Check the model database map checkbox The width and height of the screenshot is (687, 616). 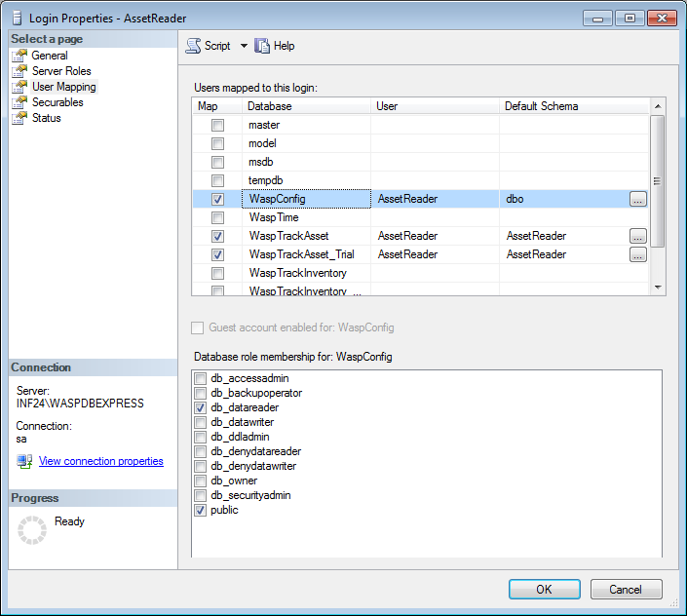tap(217, 143)
